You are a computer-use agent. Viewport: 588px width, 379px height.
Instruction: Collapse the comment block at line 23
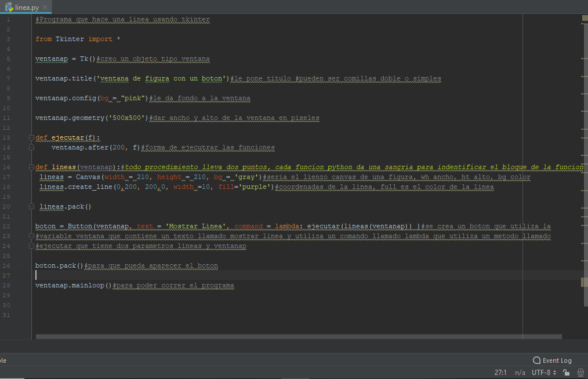tap(31, 236)
